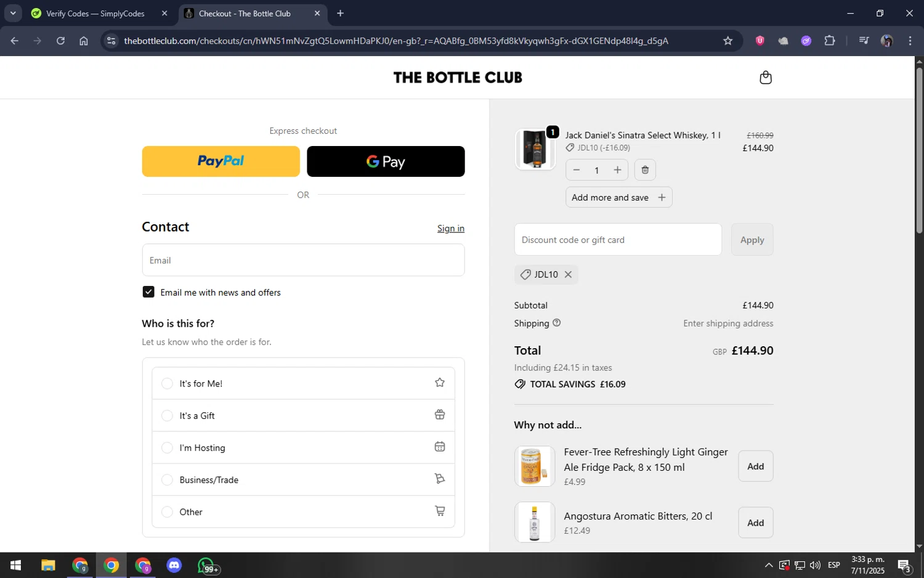This screenshot has width=924, height=578.
Task: Apply the discount code
Action: click(752, 240)
